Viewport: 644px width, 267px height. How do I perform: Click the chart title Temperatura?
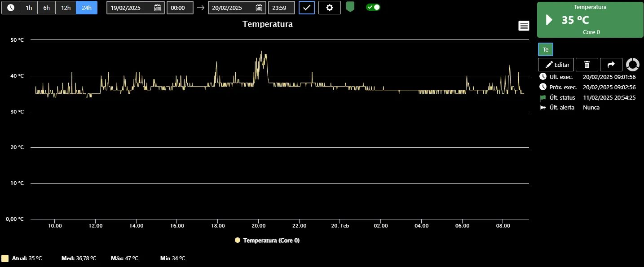point(268,24)
